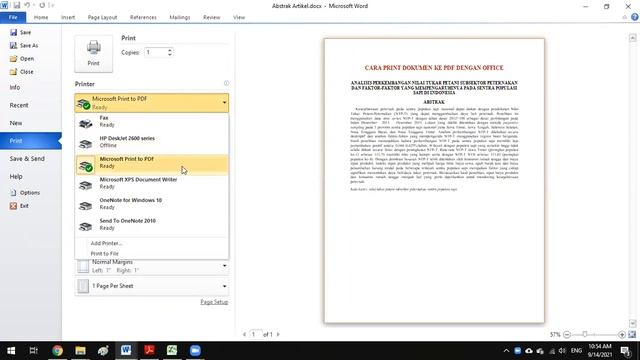640x360 pixels.
Task: Click the large Print button
Action: tap(93, 53)
